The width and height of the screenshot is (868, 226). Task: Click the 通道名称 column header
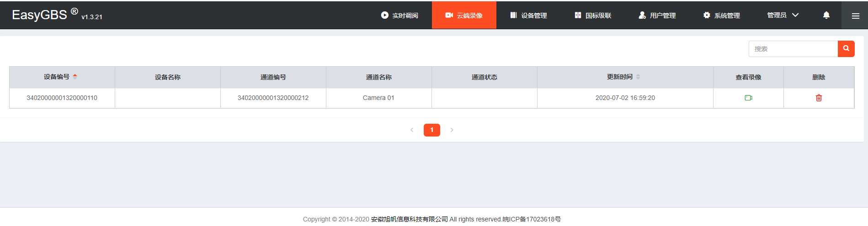[x=379, y=77]
